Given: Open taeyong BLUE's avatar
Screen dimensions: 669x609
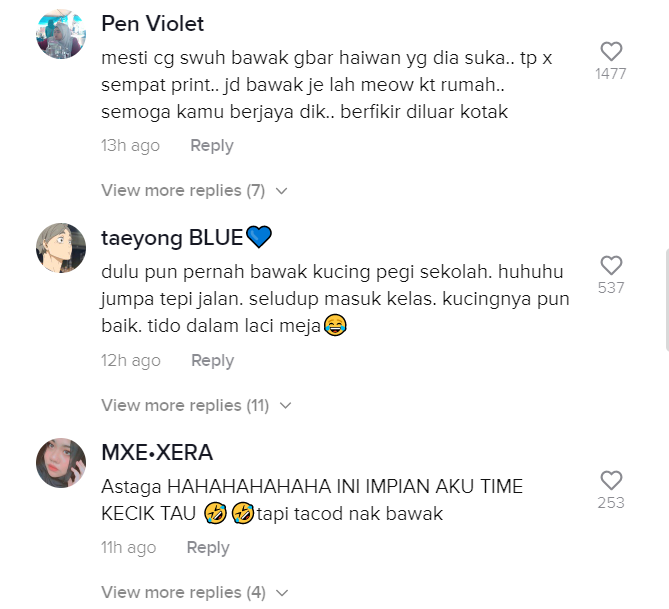Looking at the screenshot, I should click(x=61, y=248).
